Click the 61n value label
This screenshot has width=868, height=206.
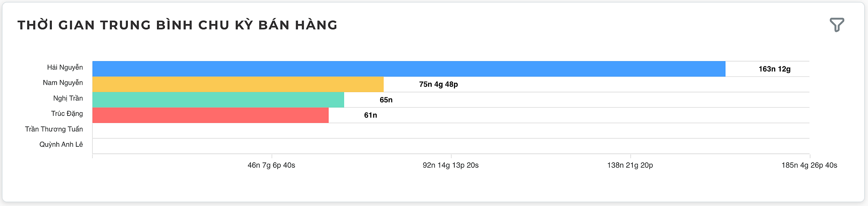[x=370, y=115]
